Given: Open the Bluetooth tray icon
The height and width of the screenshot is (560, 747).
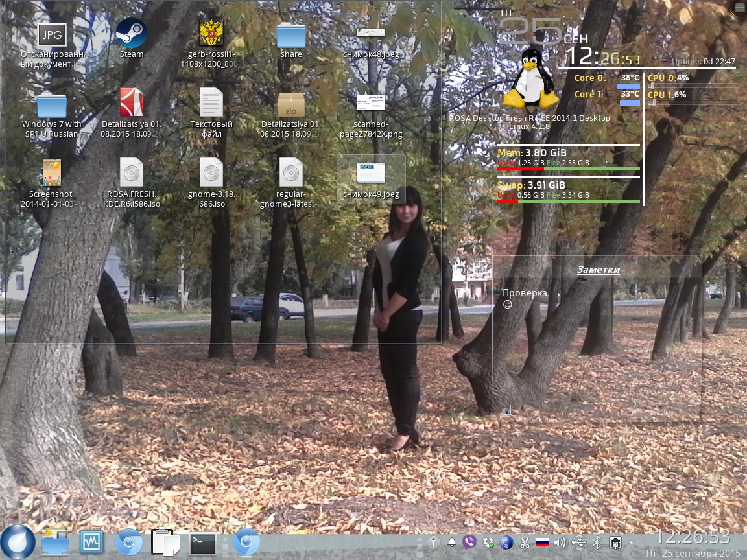Looking at the screenshot, I should [597, 542].
